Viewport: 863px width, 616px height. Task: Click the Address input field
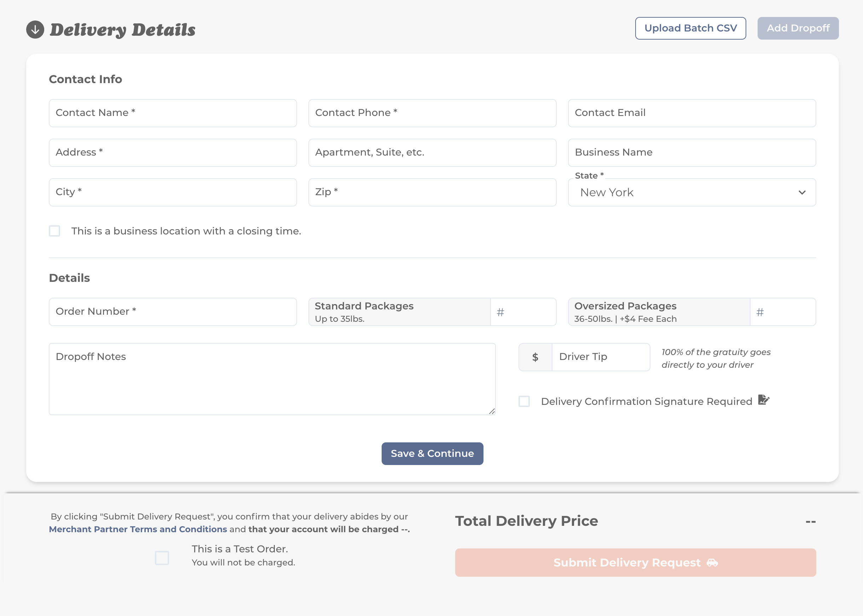coord(173,152)
